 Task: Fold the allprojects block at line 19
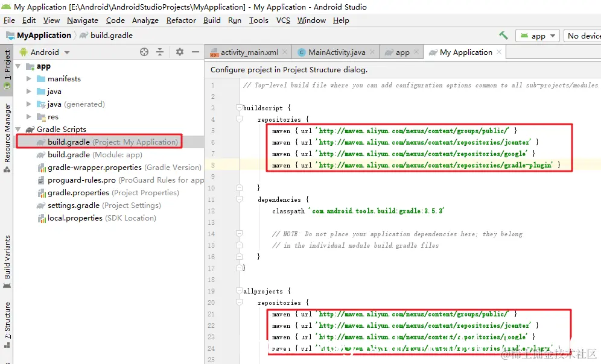pos(239,291)
